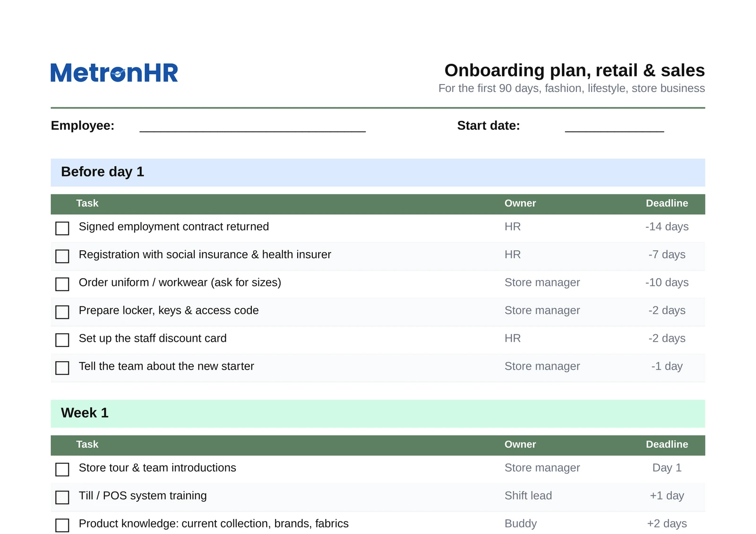Tick the 'Till / POS system training' checkbox
The height and width of the screenshot is (534, 756).
[62, 497]
